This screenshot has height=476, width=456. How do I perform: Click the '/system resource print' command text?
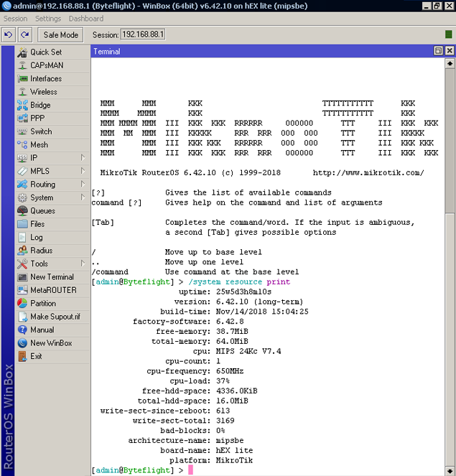tap(239, 281)
